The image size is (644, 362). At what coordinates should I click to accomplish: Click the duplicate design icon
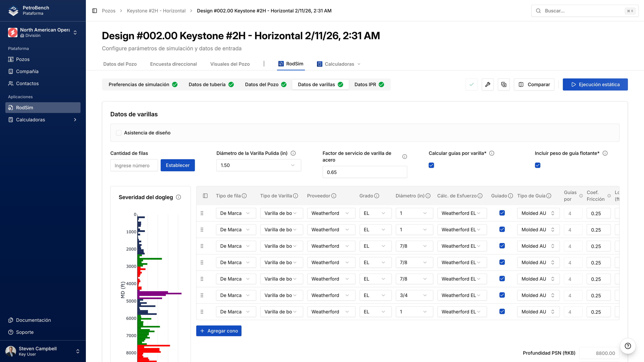point(503,84)
